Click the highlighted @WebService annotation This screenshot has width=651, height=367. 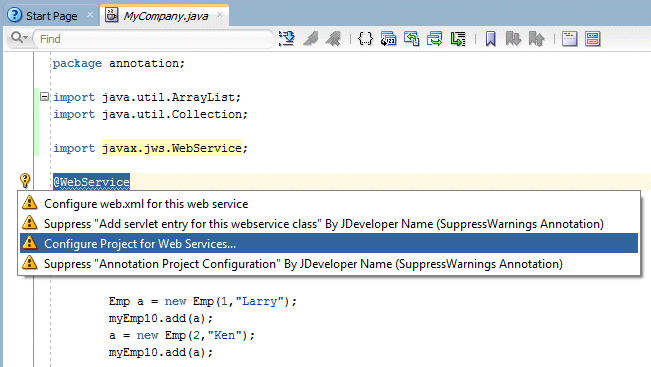point(91,182)
